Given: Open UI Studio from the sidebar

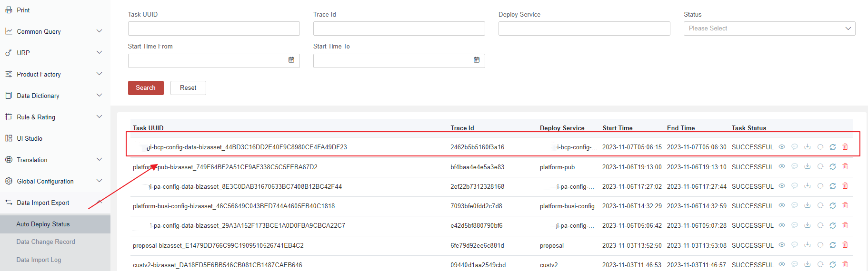Looking at the screenshot, I should click(x=30, y=138).
